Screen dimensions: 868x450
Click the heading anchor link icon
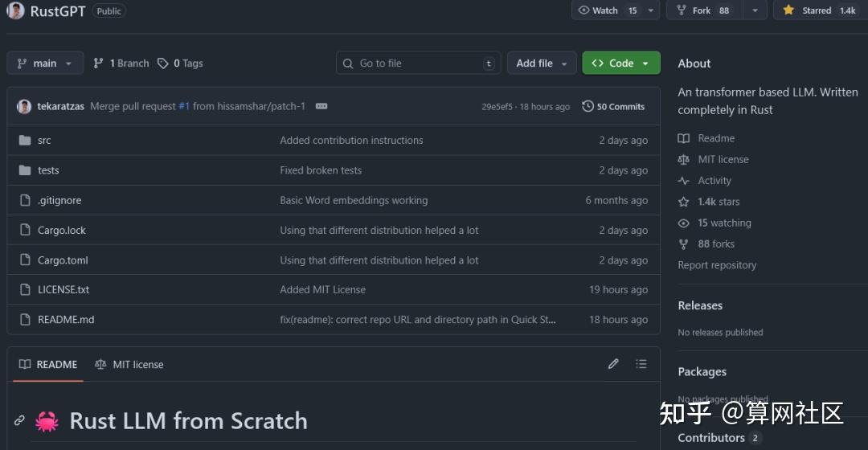[20, 421]
